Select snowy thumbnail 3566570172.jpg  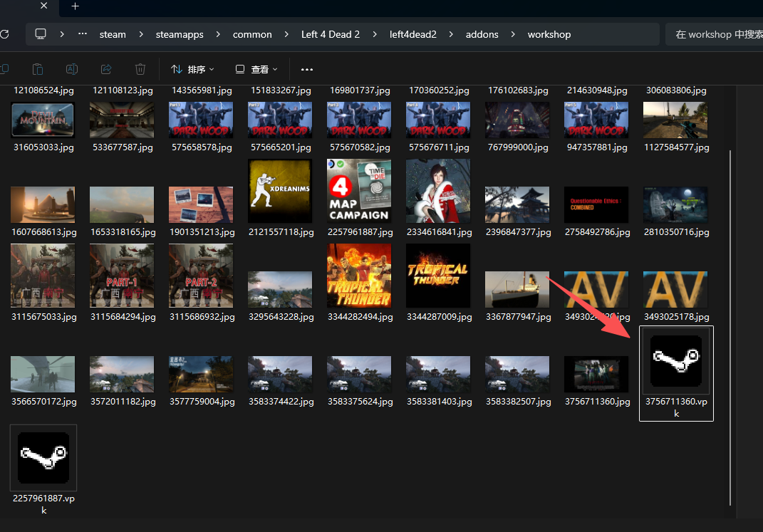pos(43,374)
